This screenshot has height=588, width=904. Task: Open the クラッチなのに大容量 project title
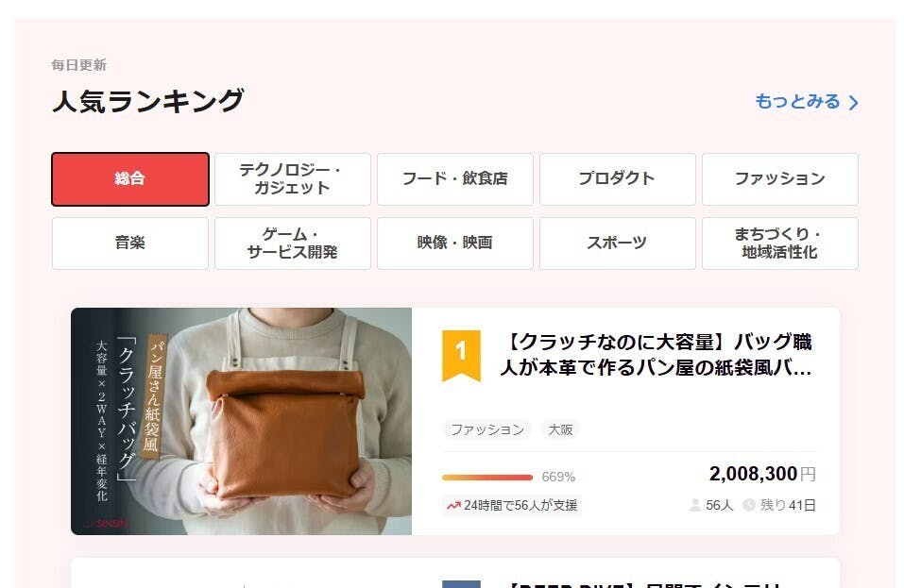pos(657,355)
